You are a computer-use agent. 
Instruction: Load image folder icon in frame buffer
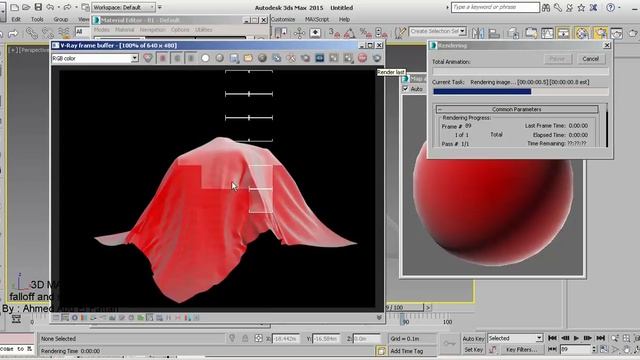pyautogui.click(x=248, y=58)
